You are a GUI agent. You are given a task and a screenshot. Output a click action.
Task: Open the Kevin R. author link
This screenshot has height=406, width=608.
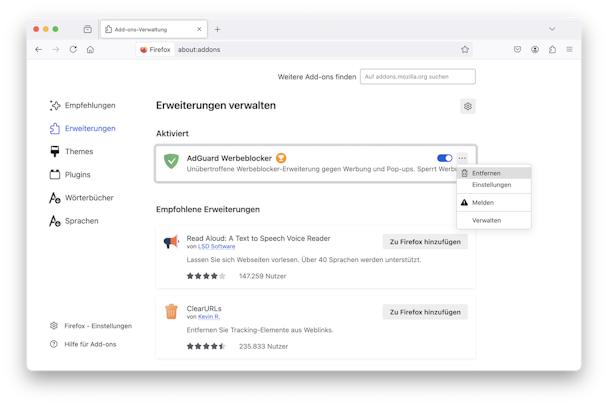pyautogui.click(x=209, y=316)
